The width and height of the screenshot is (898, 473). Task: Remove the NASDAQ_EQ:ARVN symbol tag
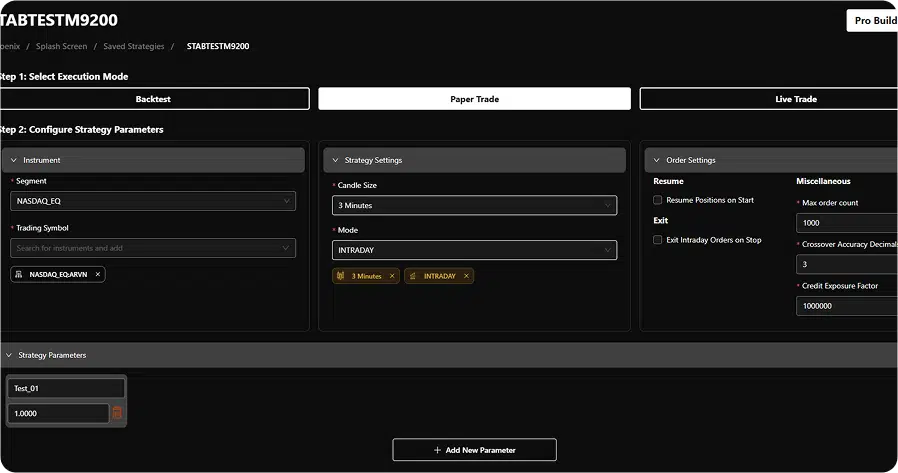click(97, 274)
